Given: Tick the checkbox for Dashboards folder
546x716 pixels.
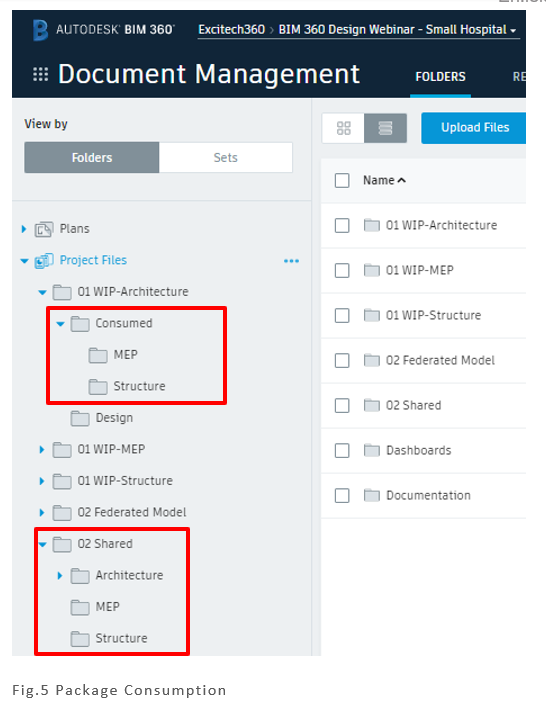Looking at the screenshot, I should tap(342, 451).
